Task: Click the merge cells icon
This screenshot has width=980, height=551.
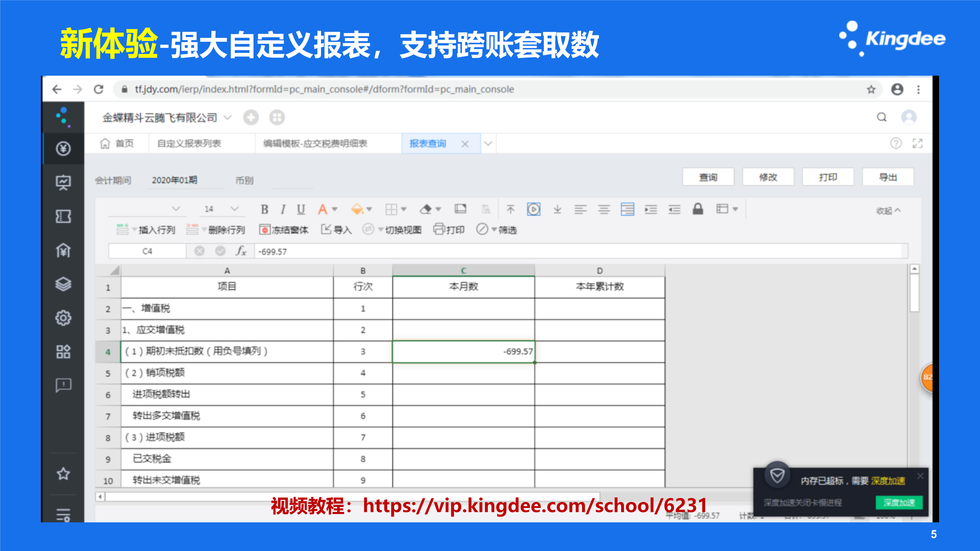Action: pos(460,209)
